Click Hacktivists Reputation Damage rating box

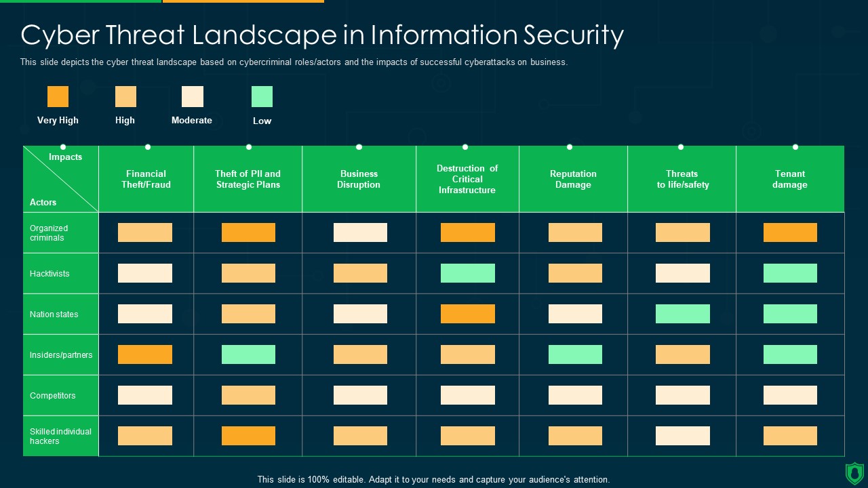575,273
